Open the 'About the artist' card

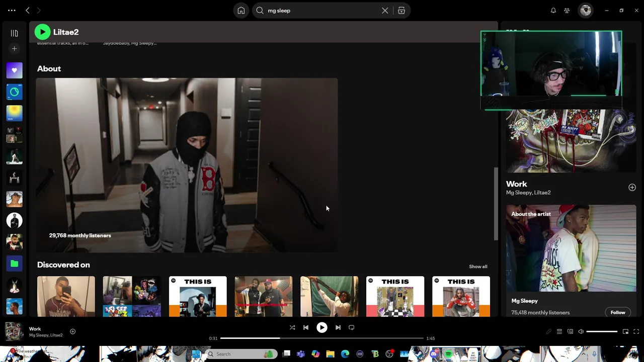pyautogui.click(x=571, y=261)
